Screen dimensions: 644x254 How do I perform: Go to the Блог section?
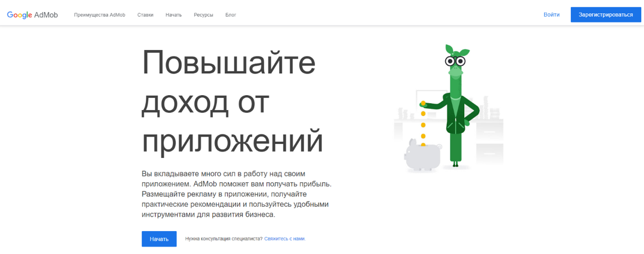coord(231,15)
